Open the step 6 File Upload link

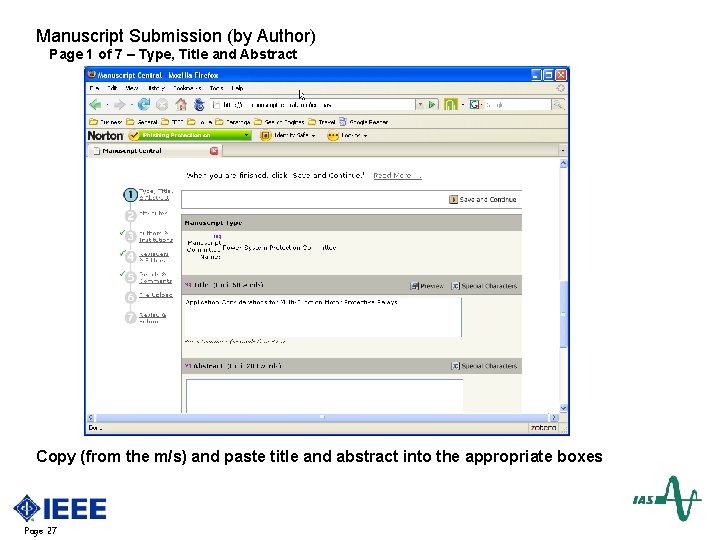click(x=156, y=295)
